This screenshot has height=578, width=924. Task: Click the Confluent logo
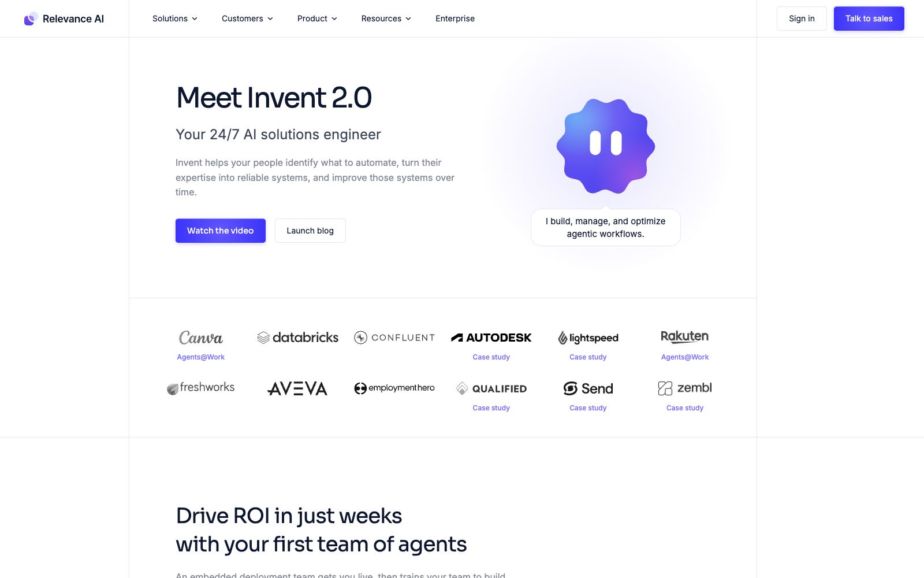click(x=394, y=338)
